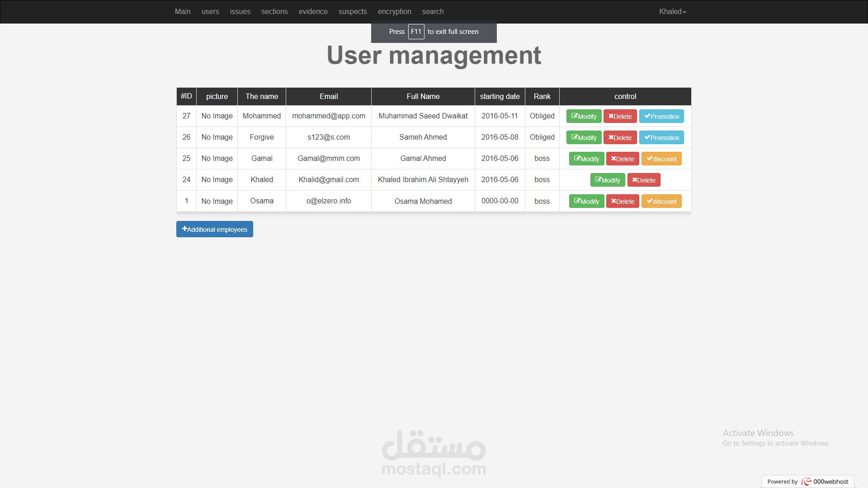Click discount button for Gamal
868x488 pixels.
coord(661,159)
